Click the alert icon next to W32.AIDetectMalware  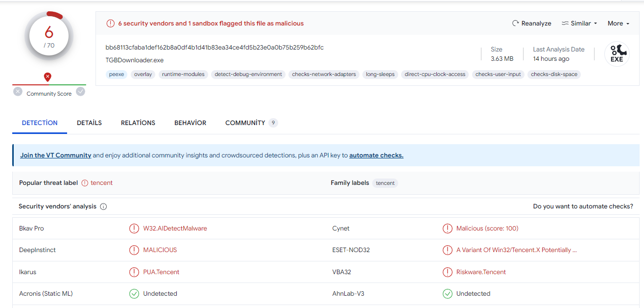[134, 229]
